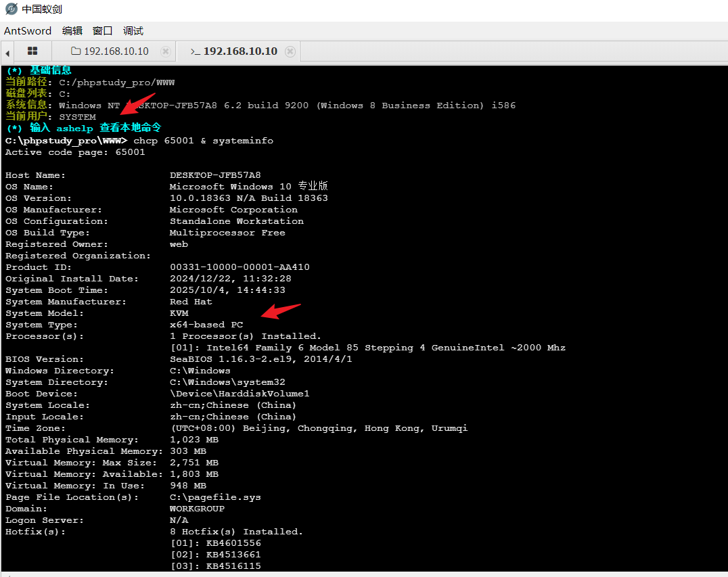The width and height of the screenshot is (728, 577).
Task: Select the terminal 192.168.10.10 tab
Action: (240, 51)
